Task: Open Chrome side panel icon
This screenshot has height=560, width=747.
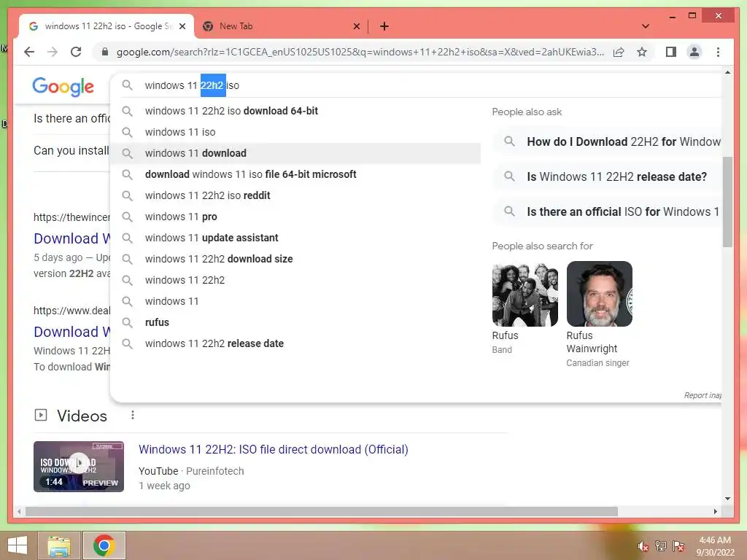Action: coord(671,52)
